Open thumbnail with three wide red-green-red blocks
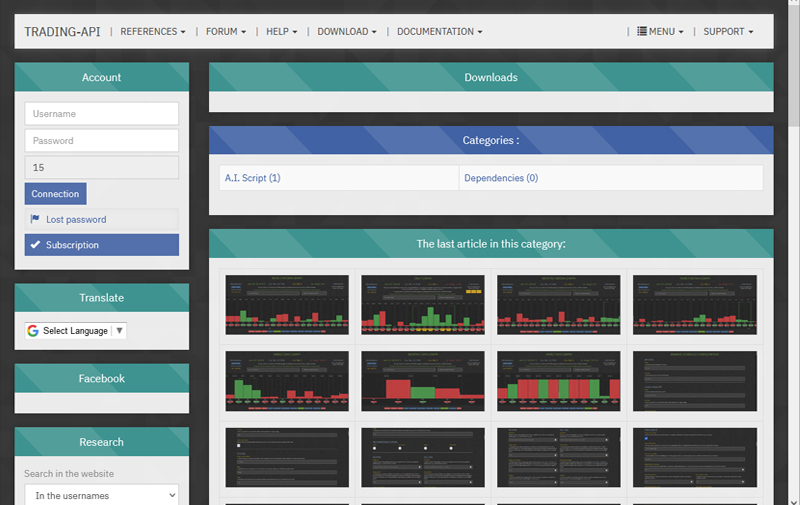Screen dimensions: 800x505 pyautogui.click(x=422, y=381)
